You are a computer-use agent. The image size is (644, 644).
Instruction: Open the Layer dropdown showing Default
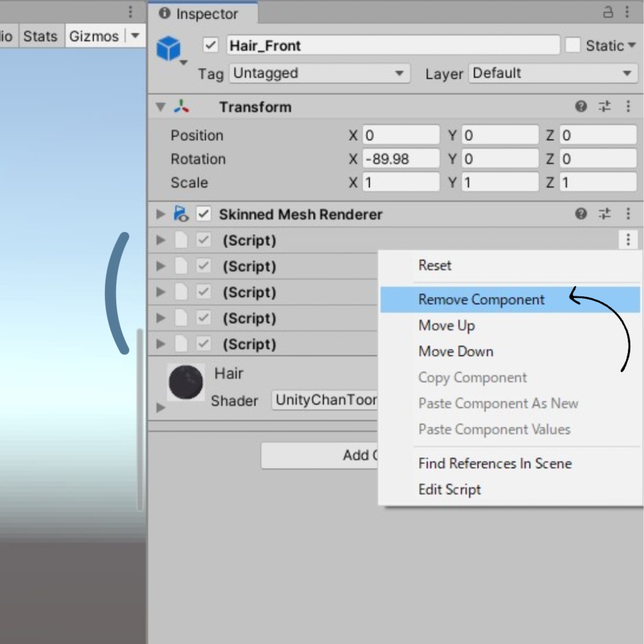(x=553, y=74)
